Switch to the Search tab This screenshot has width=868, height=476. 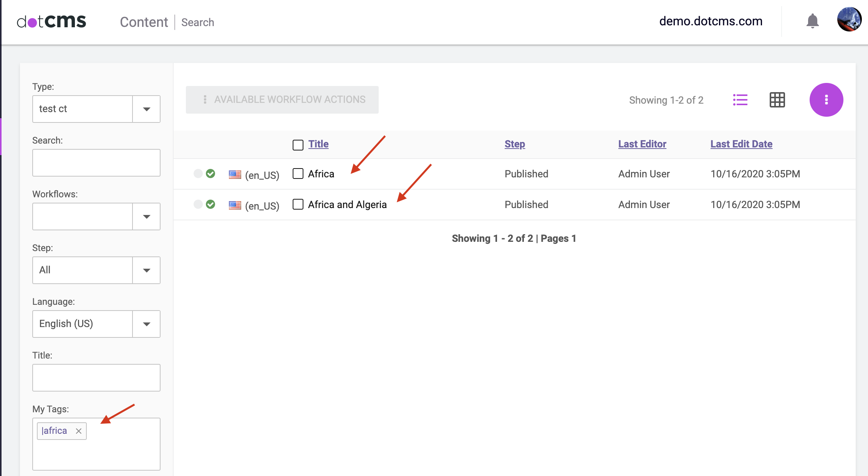tap(197, 22)
